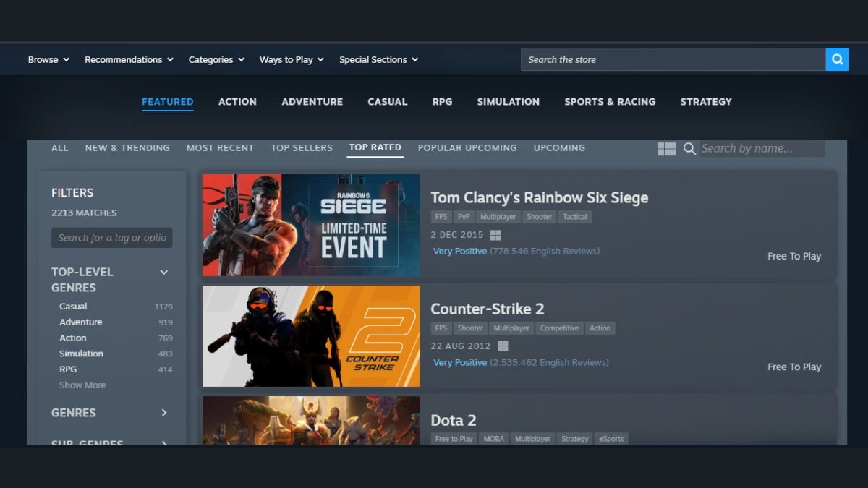
Task: Click the Search by name field
Action: (x=762, y=148)
